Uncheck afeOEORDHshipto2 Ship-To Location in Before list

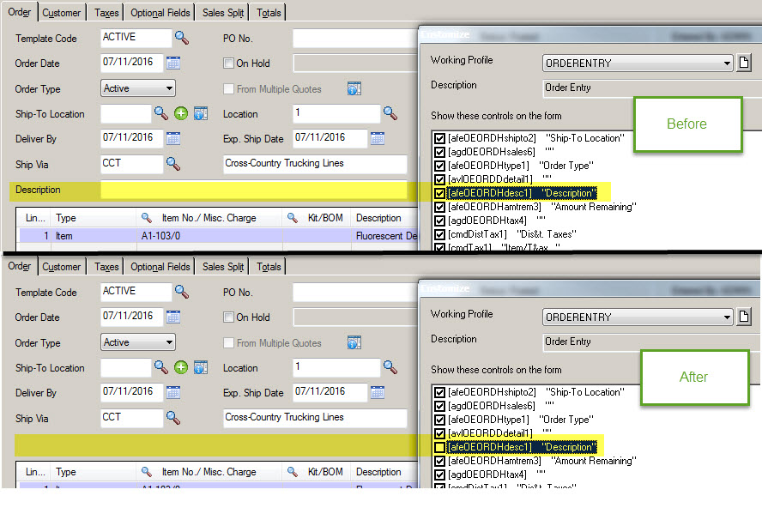click(x=439, y=138)
